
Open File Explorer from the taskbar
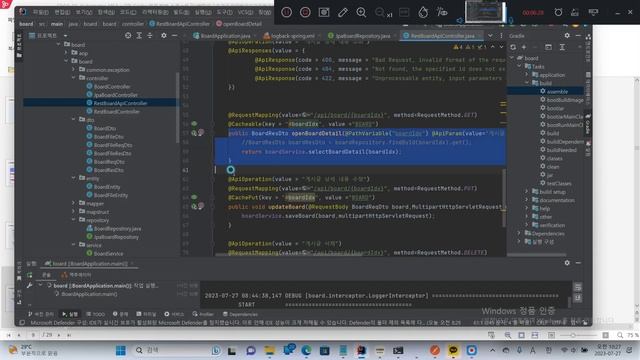[269, 350]
